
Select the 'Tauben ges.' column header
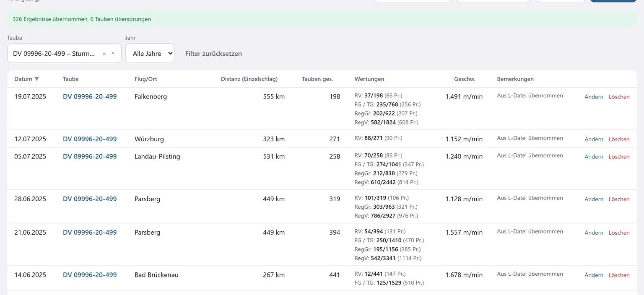(x=317, y=79)
